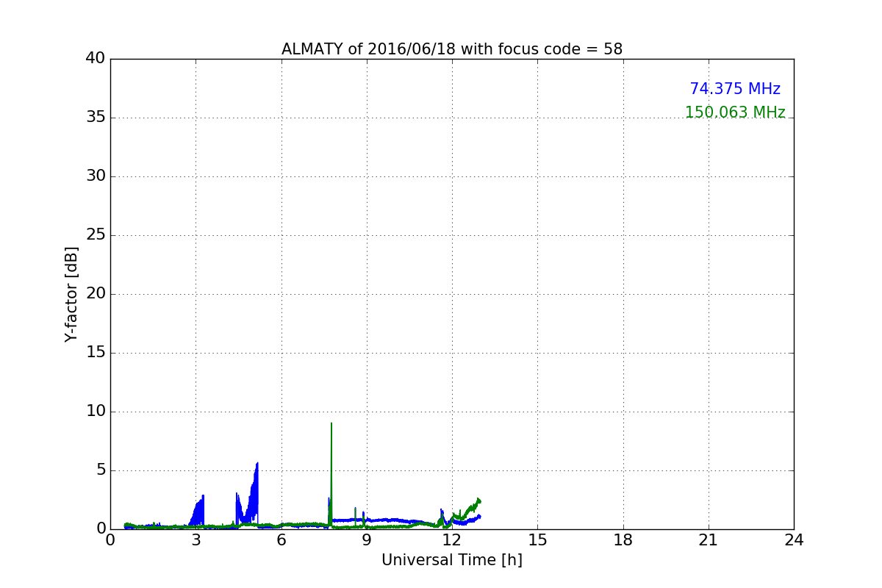This screenshot has width=882, height=588.
Task: Click the x-axis tick label '9'
Action: coord(367,540)
